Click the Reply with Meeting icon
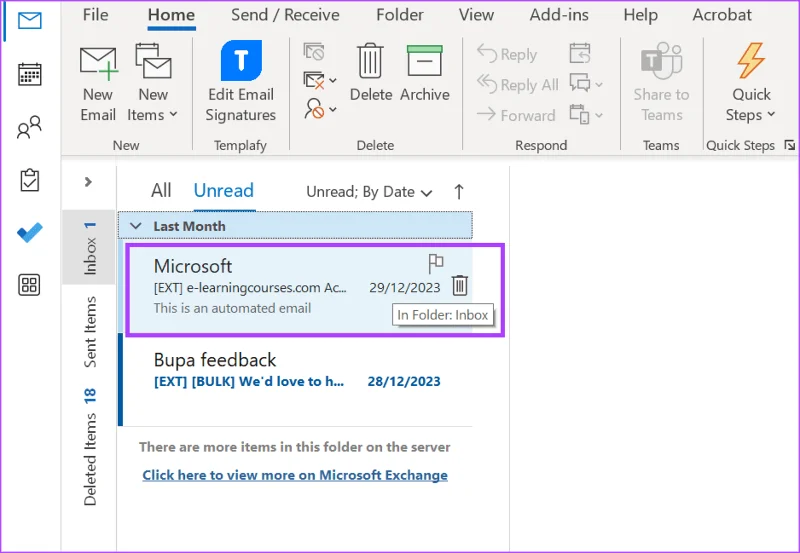 coord(580,53)
